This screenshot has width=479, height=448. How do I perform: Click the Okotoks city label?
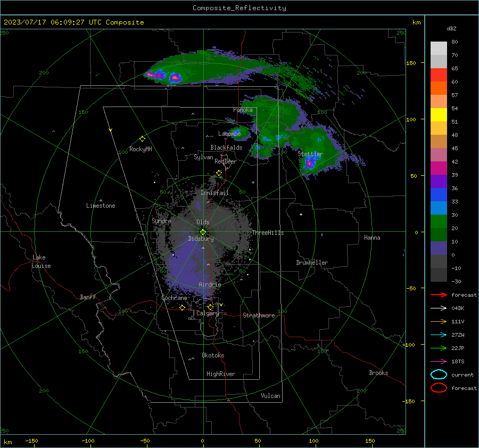click(213, 355)
